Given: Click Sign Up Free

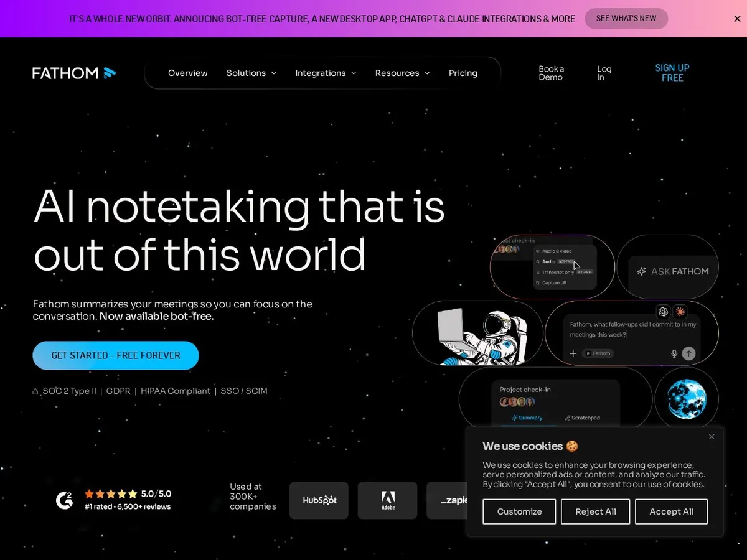Looking at the screenshot, I should click(672, 73).
